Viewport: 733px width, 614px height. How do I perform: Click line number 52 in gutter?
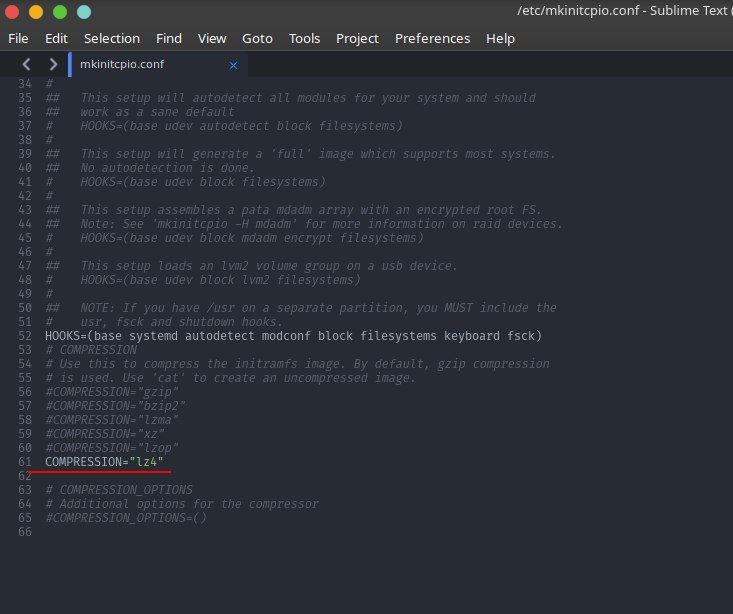pos(25,336)
